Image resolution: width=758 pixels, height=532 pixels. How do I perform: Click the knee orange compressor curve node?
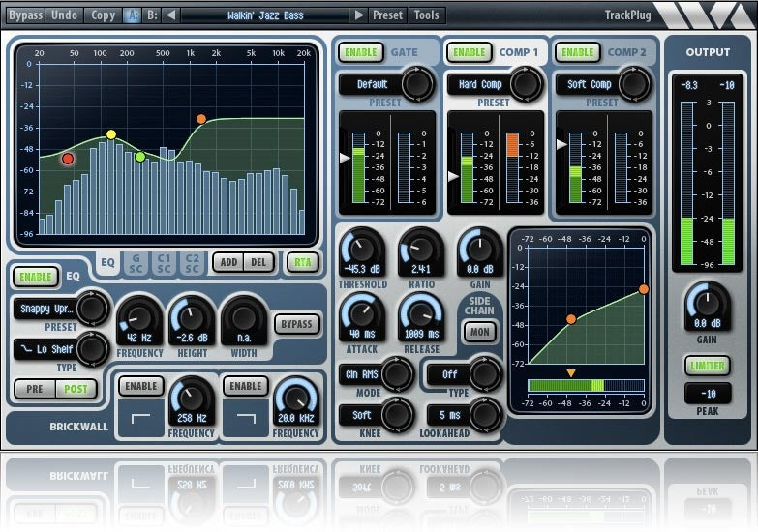pos(571,319)
